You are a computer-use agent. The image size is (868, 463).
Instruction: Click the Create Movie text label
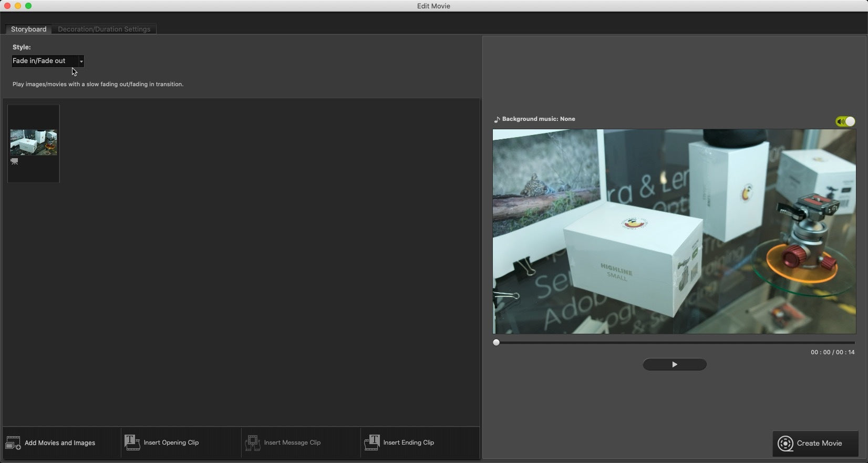pos(819,444)
